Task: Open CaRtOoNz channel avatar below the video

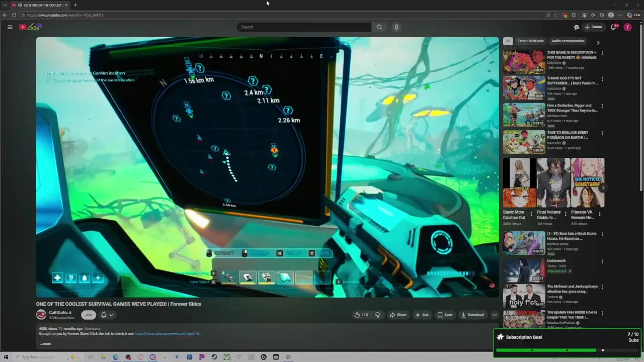Action: click(41, 315)
